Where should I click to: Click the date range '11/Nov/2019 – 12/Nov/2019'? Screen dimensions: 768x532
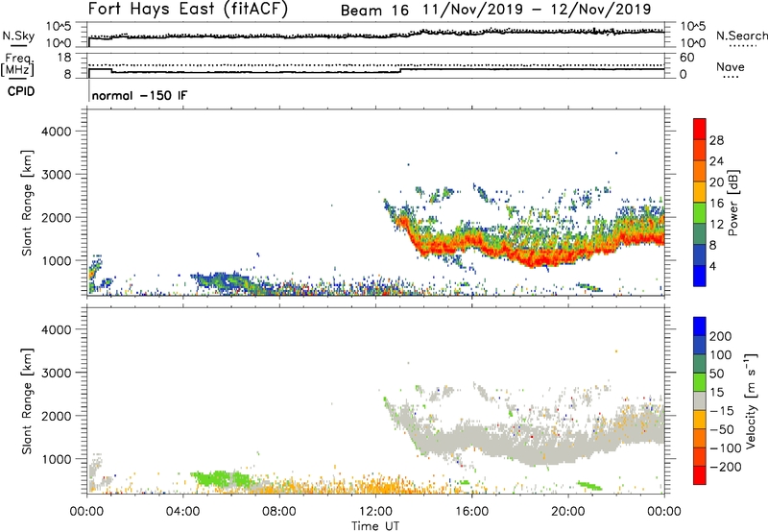(538, 10)
